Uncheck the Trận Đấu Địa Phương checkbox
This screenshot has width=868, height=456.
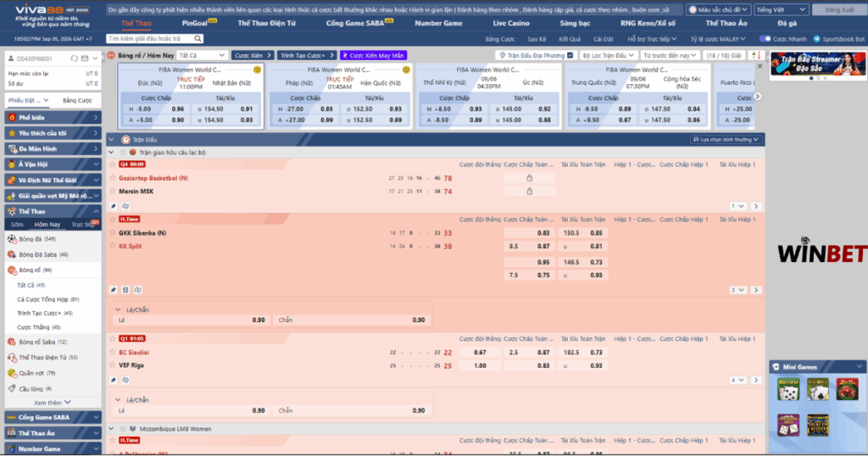point(570,55)
